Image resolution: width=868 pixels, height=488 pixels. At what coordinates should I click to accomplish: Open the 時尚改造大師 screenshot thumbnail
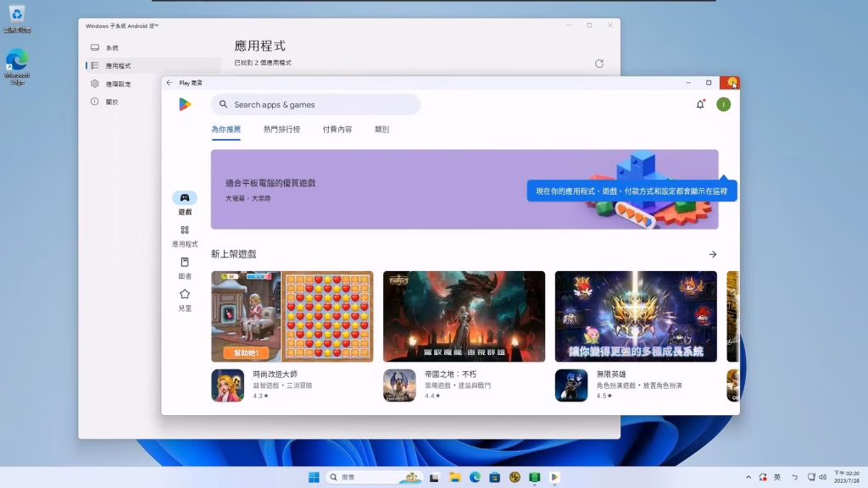(x=292, y=317)
